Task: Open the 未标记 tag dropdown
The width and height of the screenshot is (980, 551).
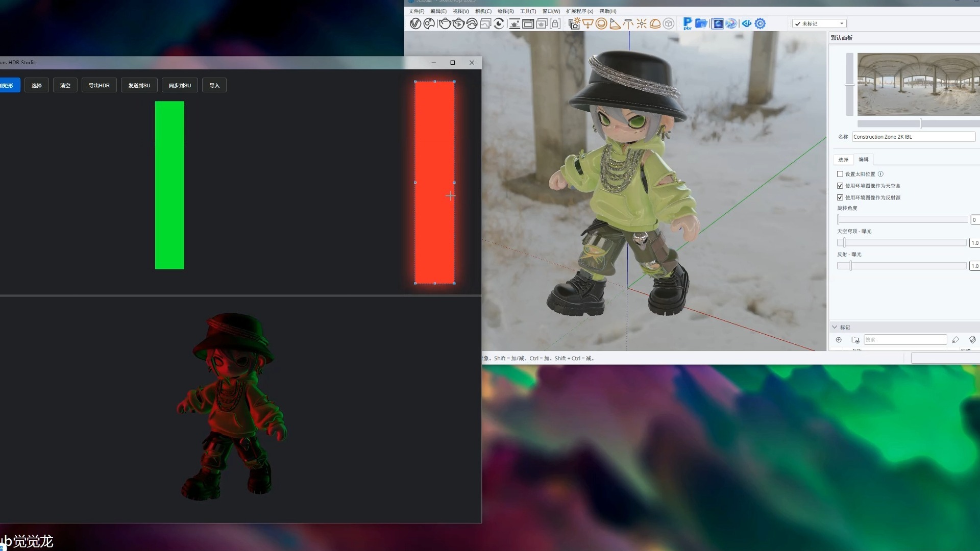Action: 820,23
